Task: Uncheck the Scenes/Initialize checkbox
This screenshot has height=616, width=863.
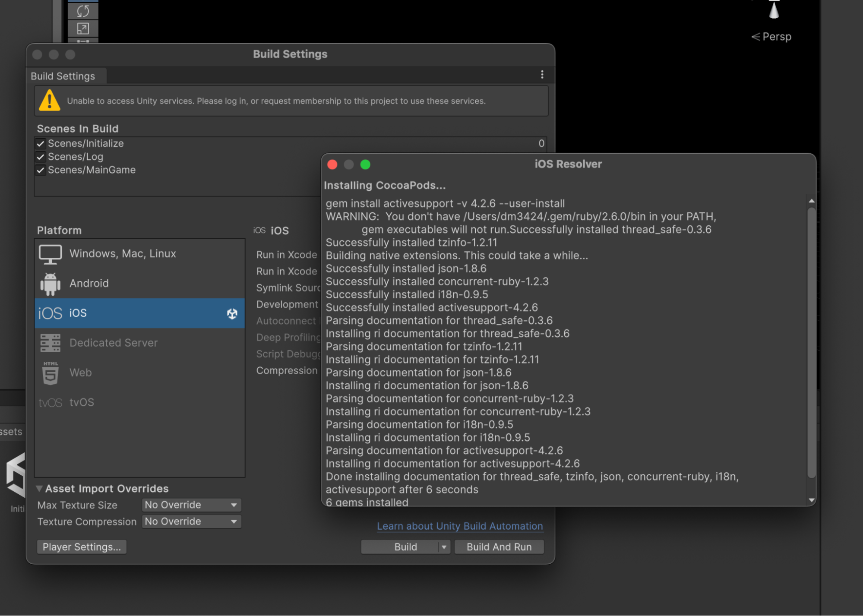Action: click(x=41, y=143)
